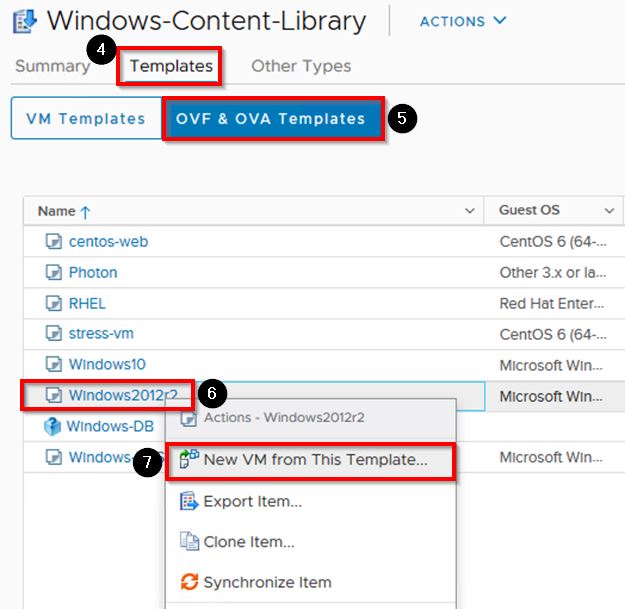Click the centos-web template icon
Image resolution: width=625 pixels, height=609 pixels.
[x=53, y=242]
